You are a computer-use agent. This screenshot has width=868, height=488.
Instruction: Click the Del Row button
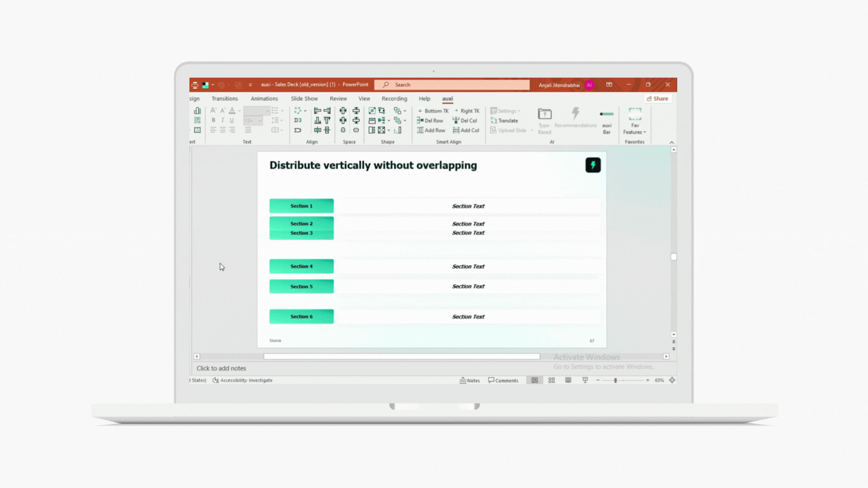(430, 121)
